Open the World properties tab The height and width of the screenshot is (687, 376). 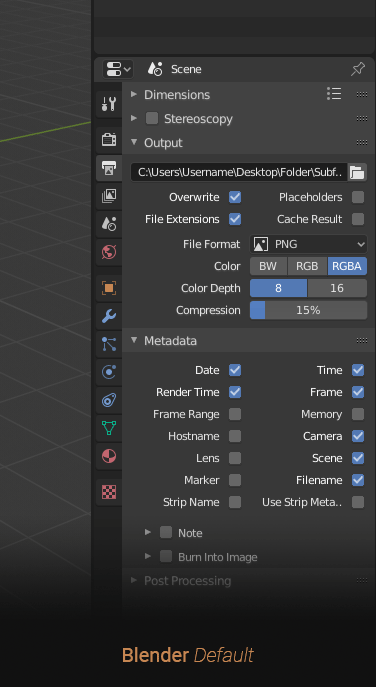coord(109,252)
